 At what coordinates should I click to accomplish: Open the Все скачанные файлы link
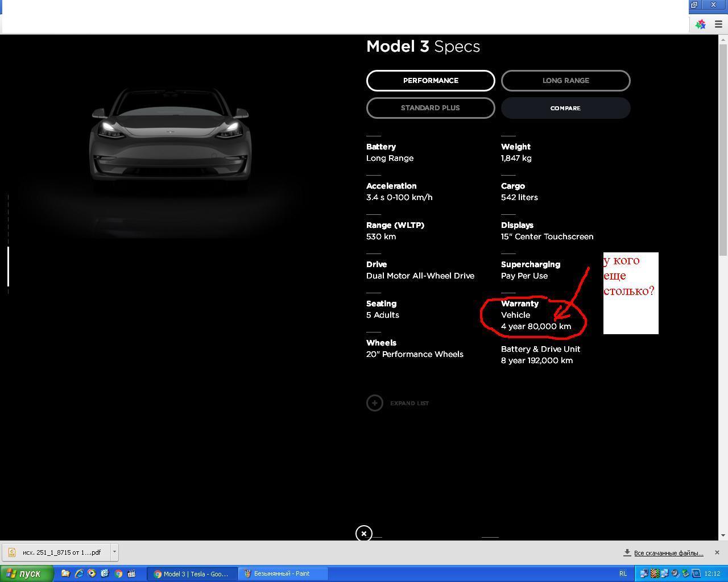(669, 552)
